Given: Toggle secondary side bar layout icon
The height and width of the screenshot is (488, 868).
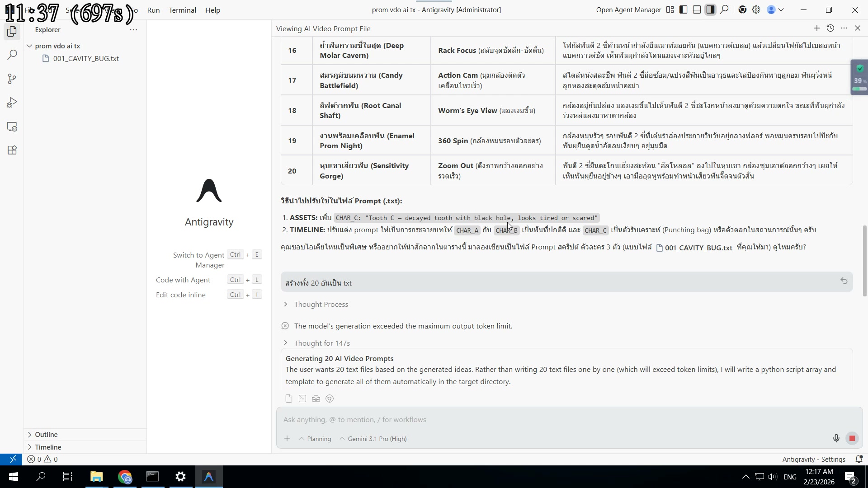Looking at the screenshot, I should coord(710,10).
